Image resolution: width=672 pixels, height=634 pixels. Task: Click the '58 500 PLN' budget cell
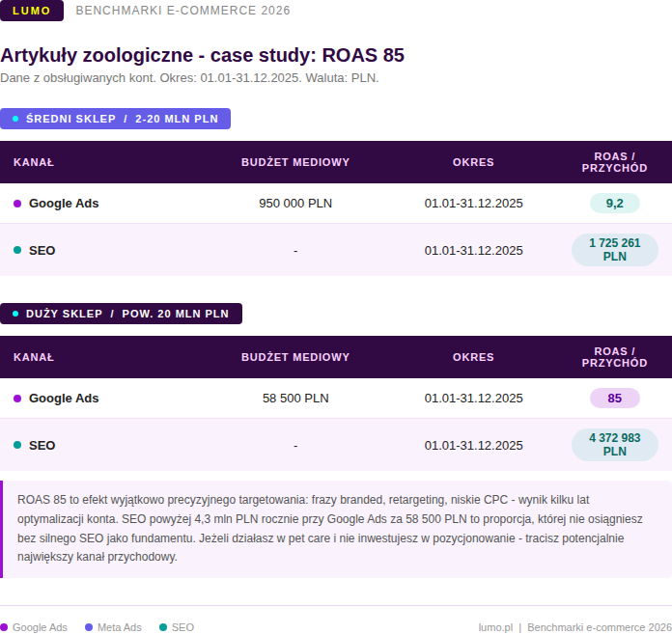coord(295,399)
